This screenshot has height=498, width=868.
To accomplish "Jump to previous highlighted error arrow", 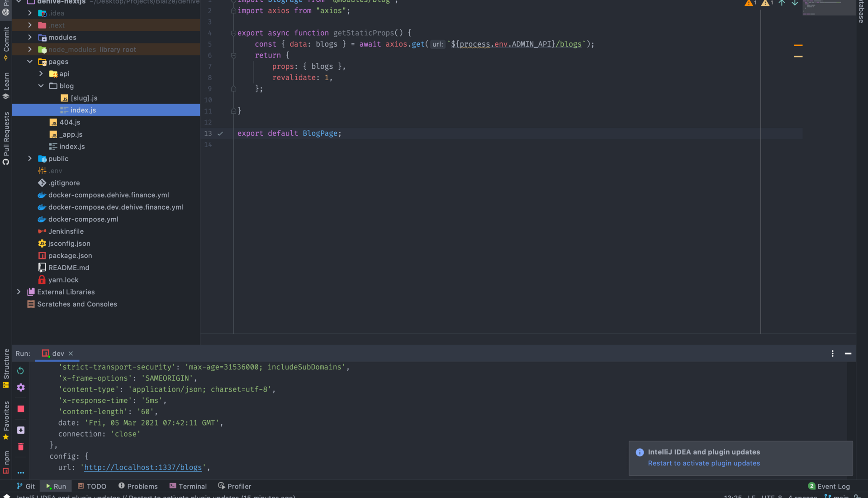I will coord(782,3).
